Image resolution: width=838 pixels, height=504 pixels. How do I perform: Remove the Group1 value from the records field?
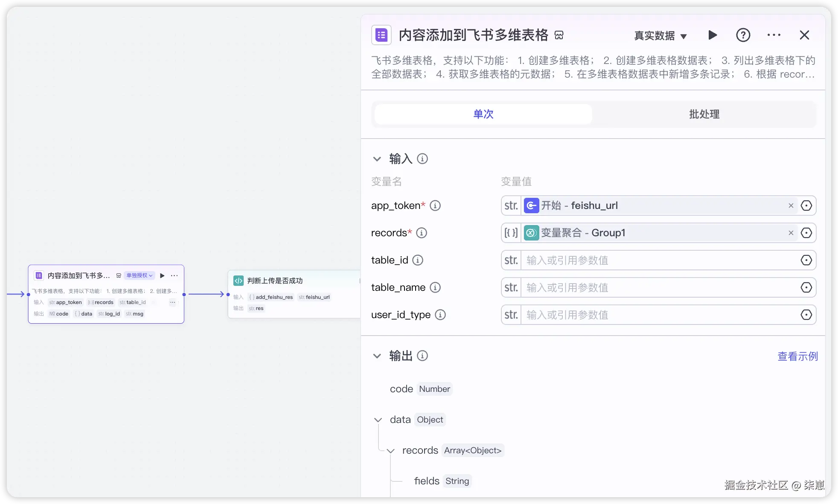[791, 233]
